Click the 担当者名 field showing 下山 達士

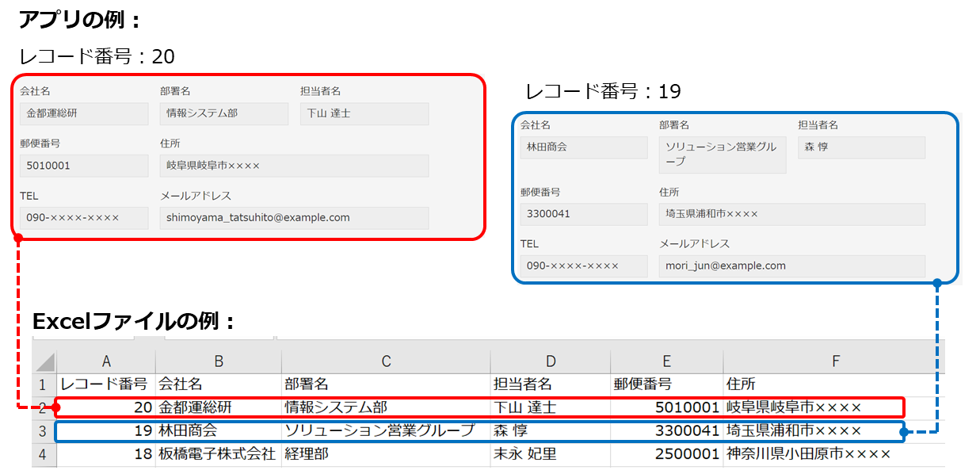coord(364,113)
